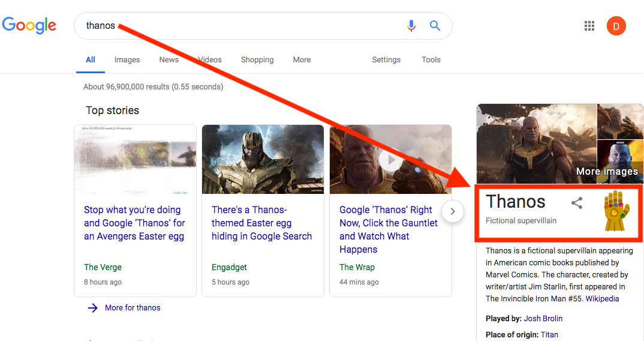Open the Tools search filter

tap(431, 60)
